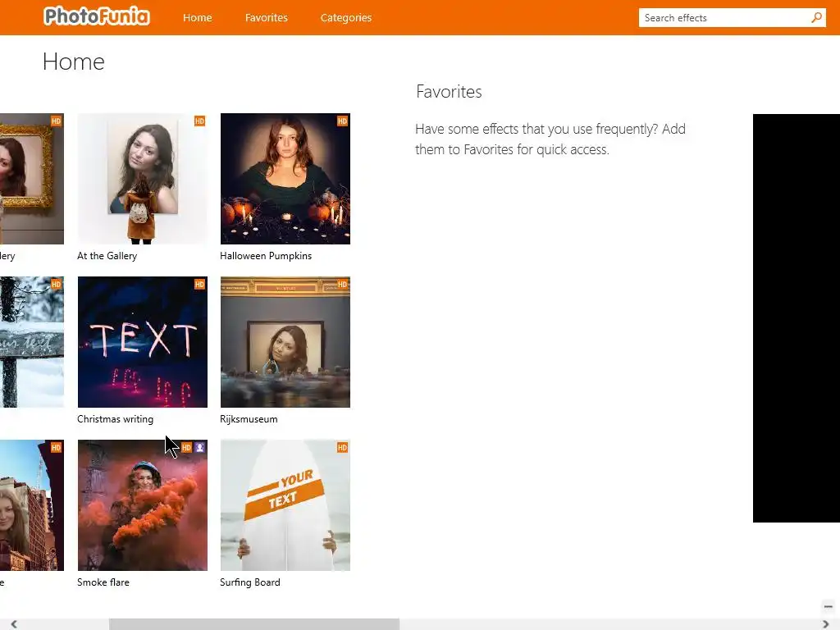Open the Surfing Board effect
Image resolution: width=840 pixels, height=630 pixels.
pos(285,505)
